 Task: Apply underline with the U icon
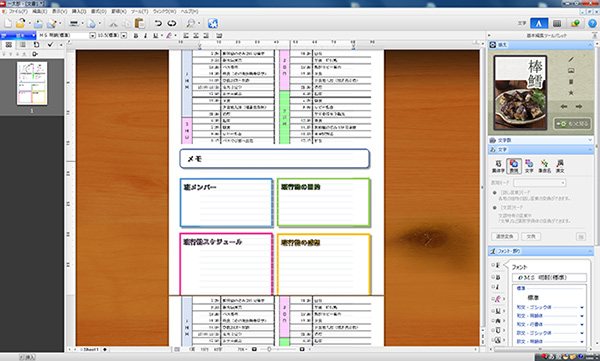(x=155, y=36)
